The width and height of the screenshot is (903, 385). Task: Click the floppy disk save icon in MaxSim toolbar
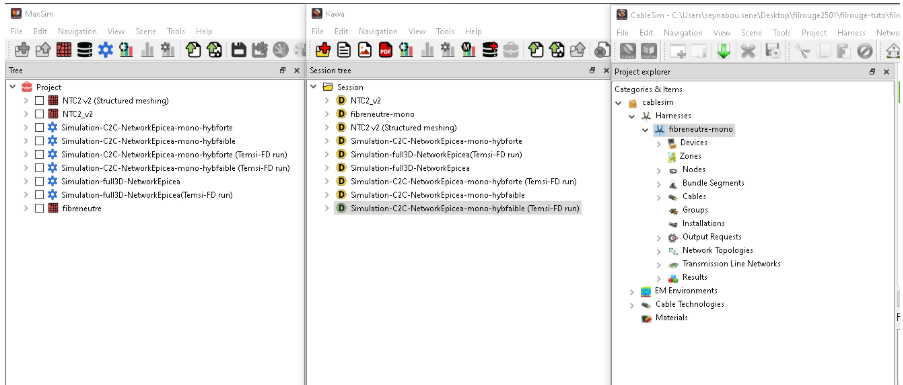pyautogui.click(x=239, y=50)
